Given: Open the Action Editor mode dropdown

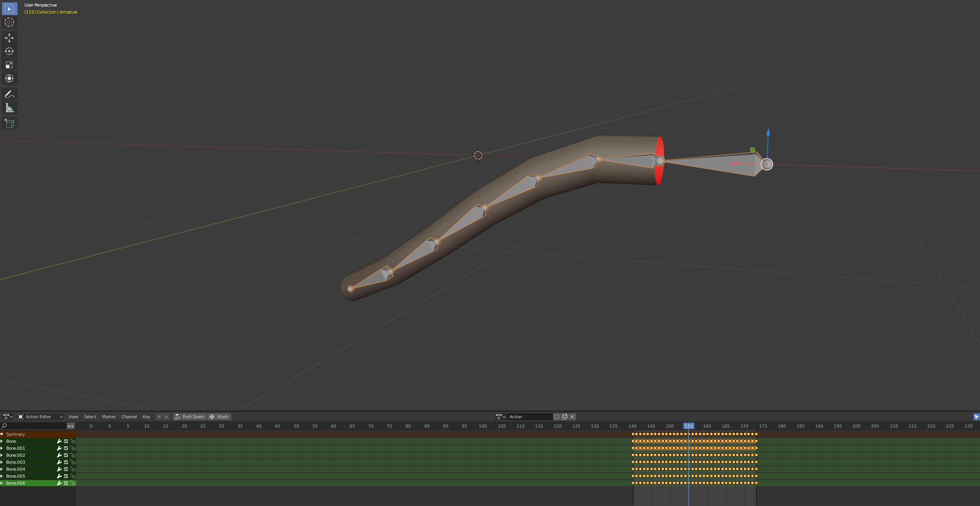Looking at the screenshot, I should [x=40, y=417].
